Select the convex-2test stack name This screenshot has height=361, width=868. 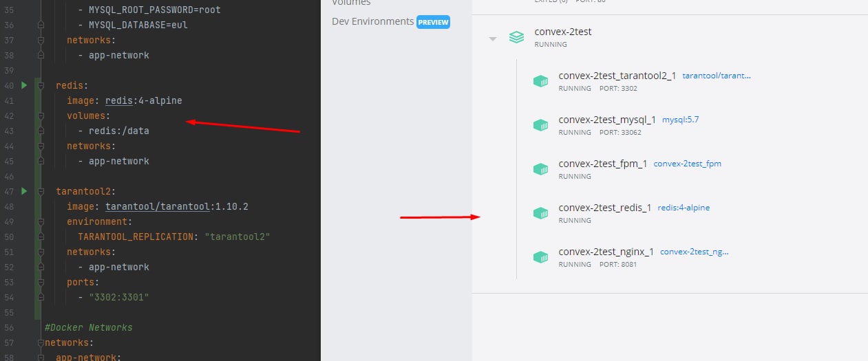pos(562,32)
